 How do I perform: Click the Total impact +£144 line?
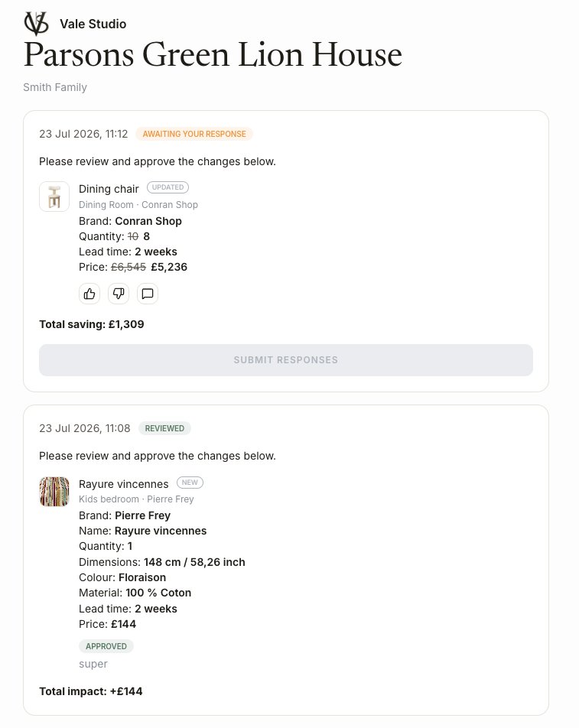[x=90, y=691]
